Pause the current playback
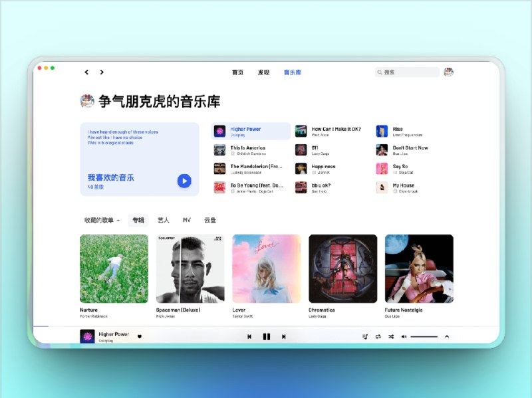The width and height of the screenshot is (532, 398). click(267, 337)
